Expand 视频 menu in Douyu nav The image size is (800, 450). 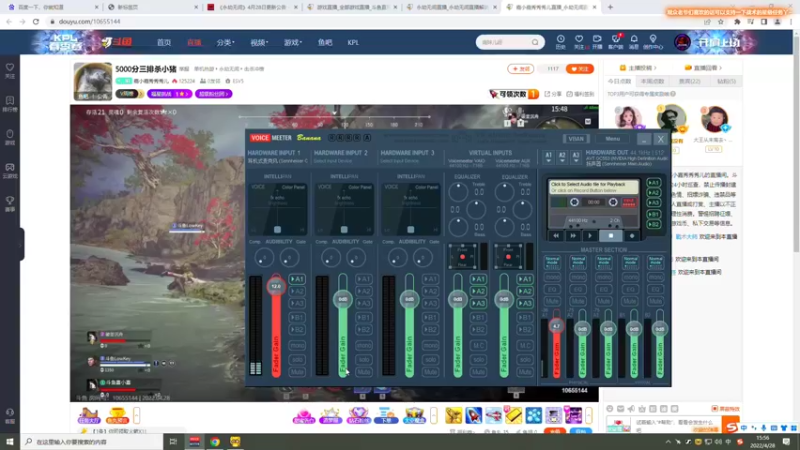point(259,43)
